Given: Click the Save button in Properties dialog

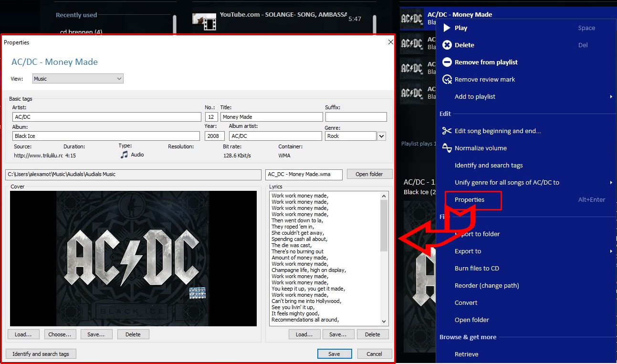Looking at the screenshot, I should (335, 354).
